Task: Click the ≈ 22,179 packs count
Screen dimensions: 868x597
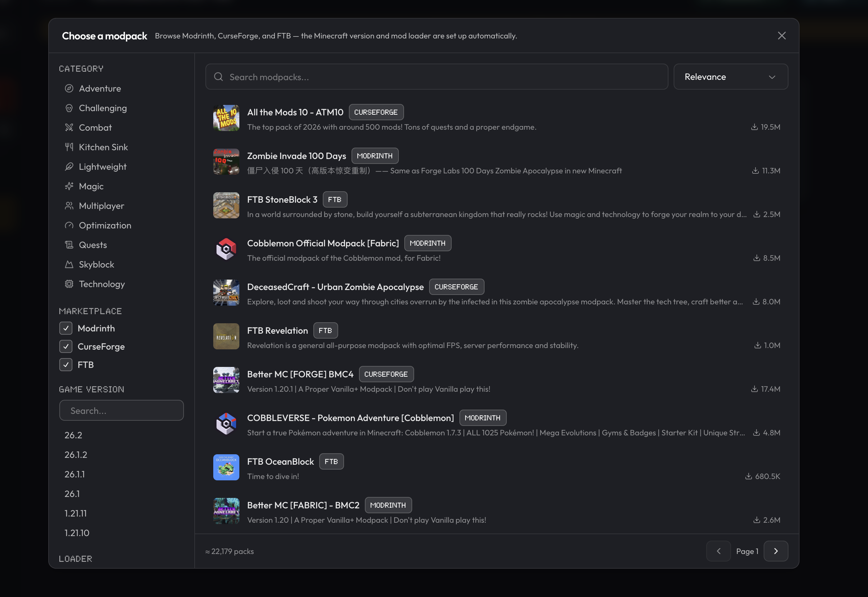Action: (x=229, y=551)
